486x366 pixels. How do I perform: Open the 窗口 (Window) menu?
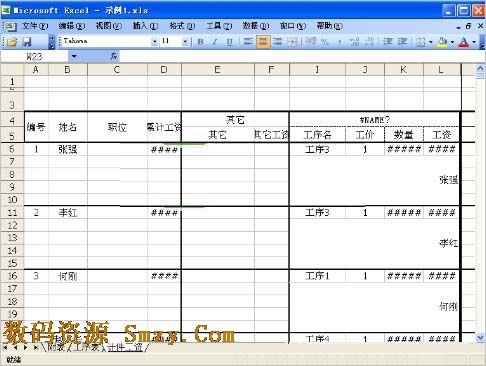293,26
